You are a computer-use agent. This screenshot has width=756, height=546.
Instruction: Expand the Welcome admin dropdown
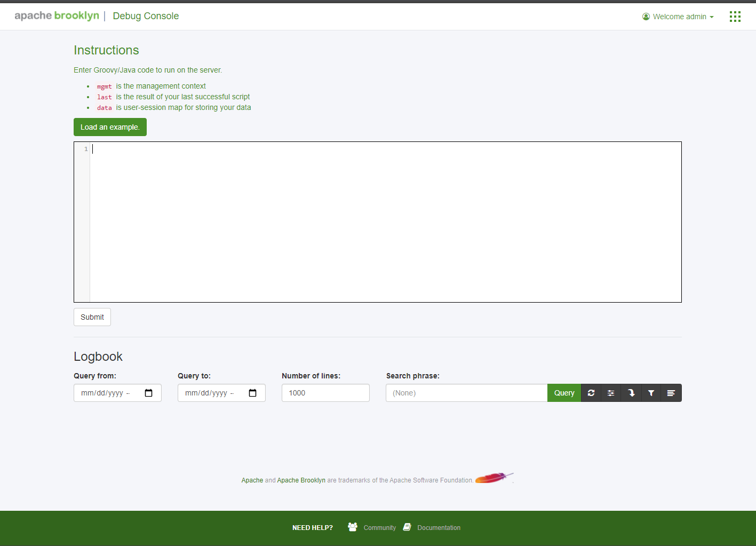(678, 17)
